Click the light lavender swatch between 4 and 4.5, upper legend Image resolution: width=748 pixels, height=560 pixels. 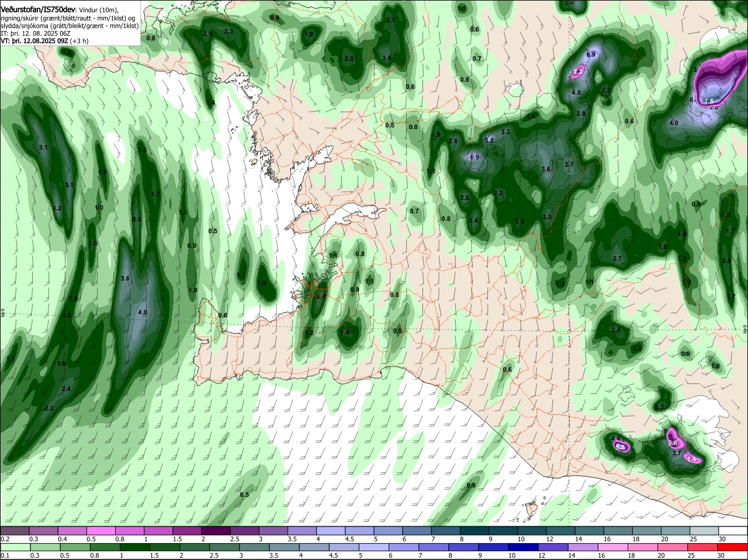coord(331,530)
